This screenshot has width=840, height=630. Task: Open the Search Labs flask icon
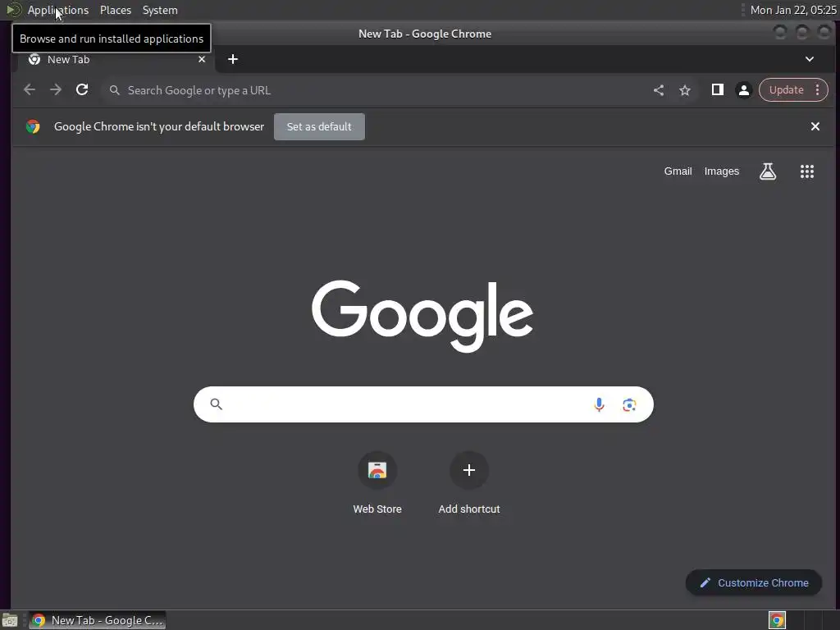coord(768,171)
